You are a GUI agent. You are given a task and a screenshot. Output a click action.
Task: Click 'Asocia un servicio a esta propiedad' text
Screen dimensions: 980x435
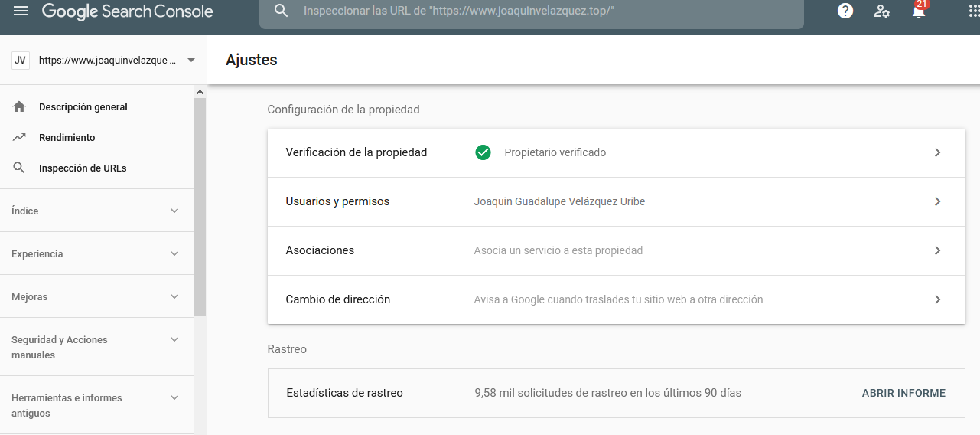[558, 250]
